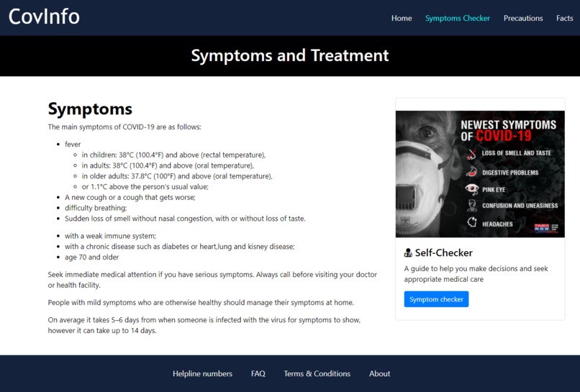Open the About footer link
Screen dimensions: 580x392
pos(379,373)
